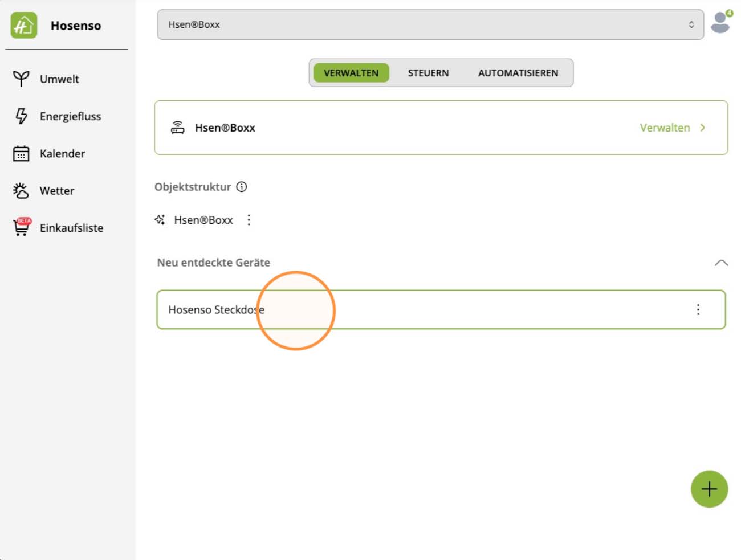Click the Hsen®Boxx card title

225,128
